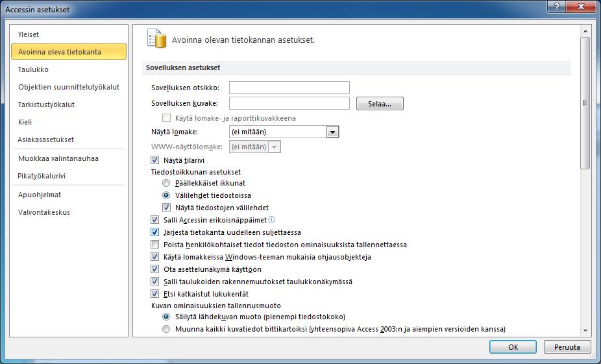Select Muunna kaikki kuvatiedot bittikartoiksi option
Screen dimensions: 601x364
pyautogui.click(x=166, y=329)
